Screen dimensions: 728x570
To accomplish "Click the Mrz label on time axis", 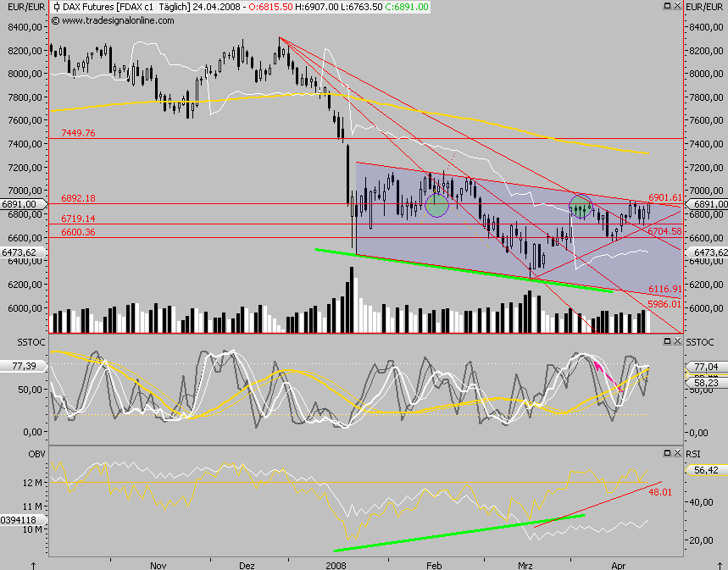I will click(x=525, y=566).
